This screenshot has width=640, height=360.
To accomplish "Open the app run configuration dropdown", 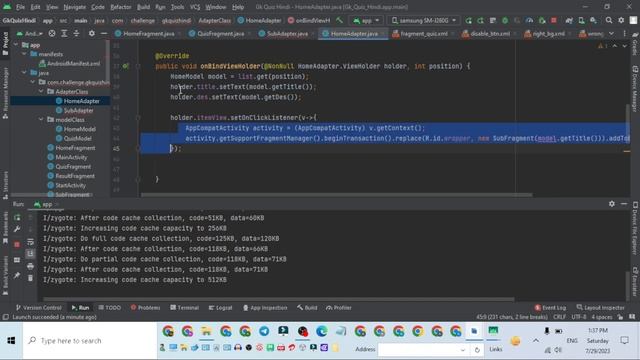I will [x=366, y=20].
